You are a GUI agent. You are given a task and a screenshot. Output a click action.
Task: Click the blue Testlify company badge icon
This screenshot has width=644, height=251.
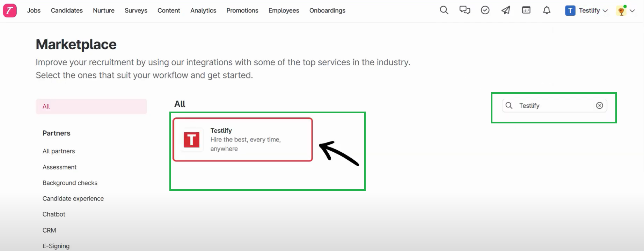coord(570,10)
